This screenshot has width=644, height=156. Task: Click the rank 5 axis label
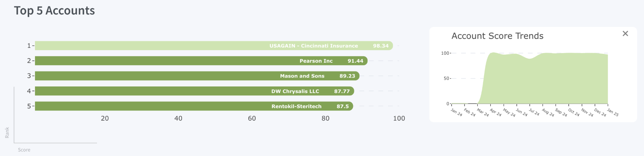point(29,106)
